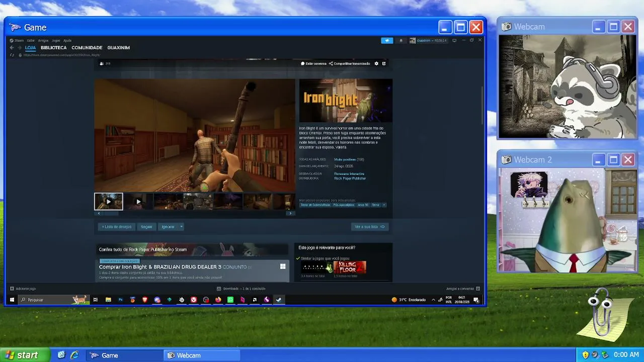
Task: Select the first trailer video thumbnail
Action: pos(109,202)
